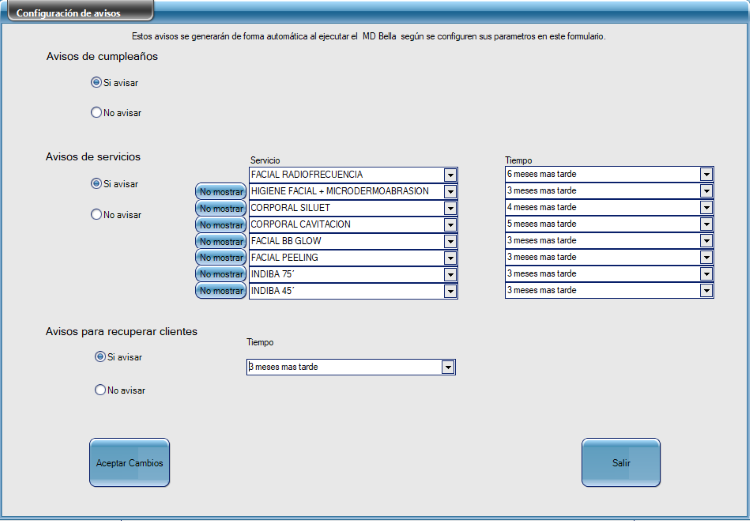Open time dropdown for FACIAL BB GLOW row
The image size is (750, 521).
pyautogui.click(x=706, y=241)
